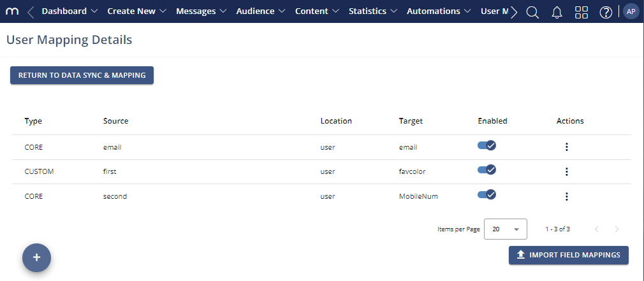Click the User Mapping Details heading
The width and height of the screenshot is (644, 281).
[69, 40]
